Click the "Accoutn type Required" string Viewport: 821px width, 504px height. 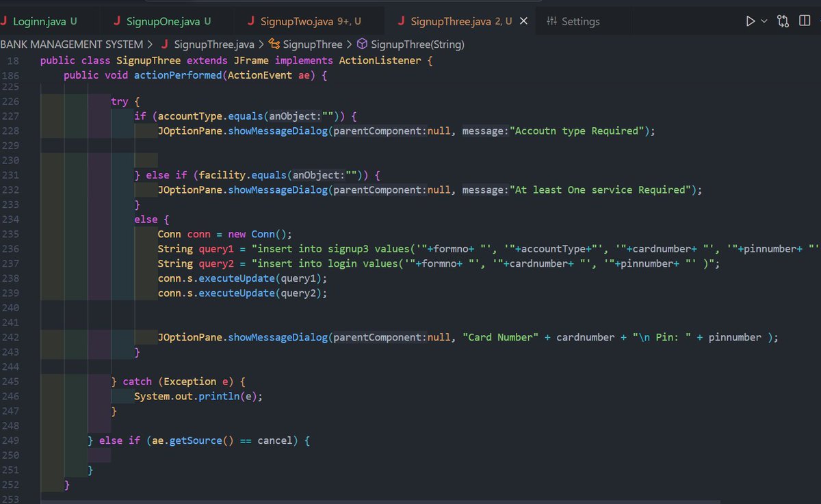pyautogui.click(x=578, y=131)
